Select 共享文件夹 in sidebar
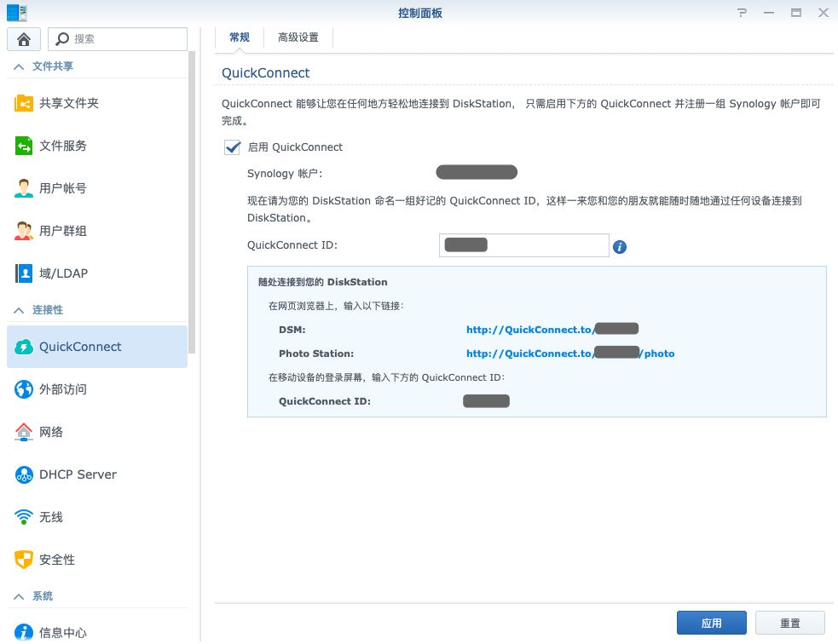 (x=96, y=103)
